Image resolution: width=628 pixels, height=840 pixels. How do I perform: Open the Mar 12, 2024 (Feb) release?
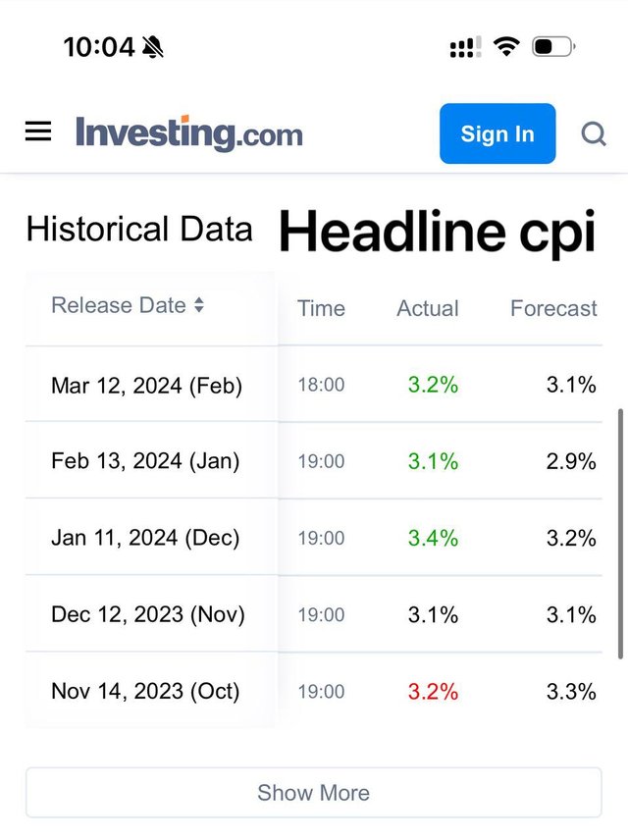(x=146, y=385)
